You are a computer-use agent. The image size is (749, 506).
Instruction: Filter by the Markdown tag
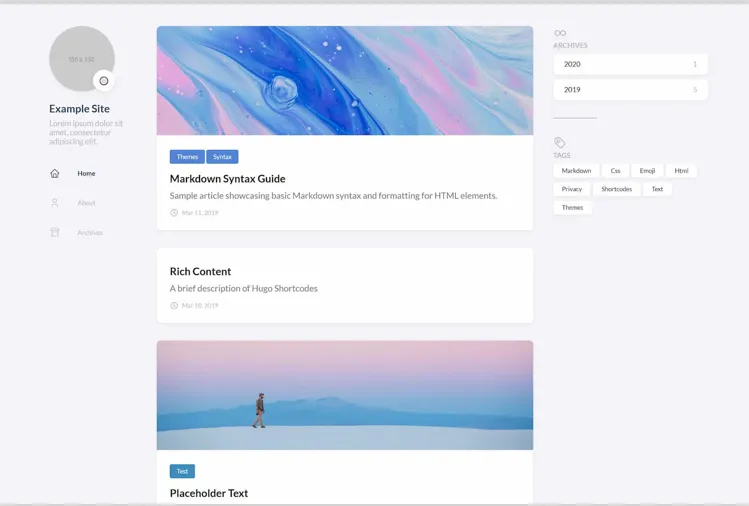[576, 171]
